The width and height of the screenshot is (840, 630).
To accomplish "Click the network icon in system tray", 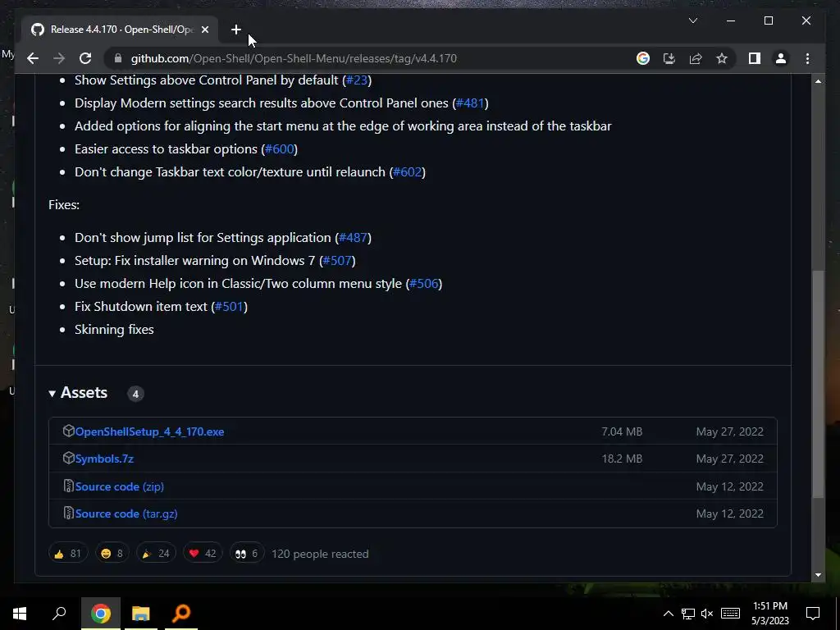I will (688, 614).
